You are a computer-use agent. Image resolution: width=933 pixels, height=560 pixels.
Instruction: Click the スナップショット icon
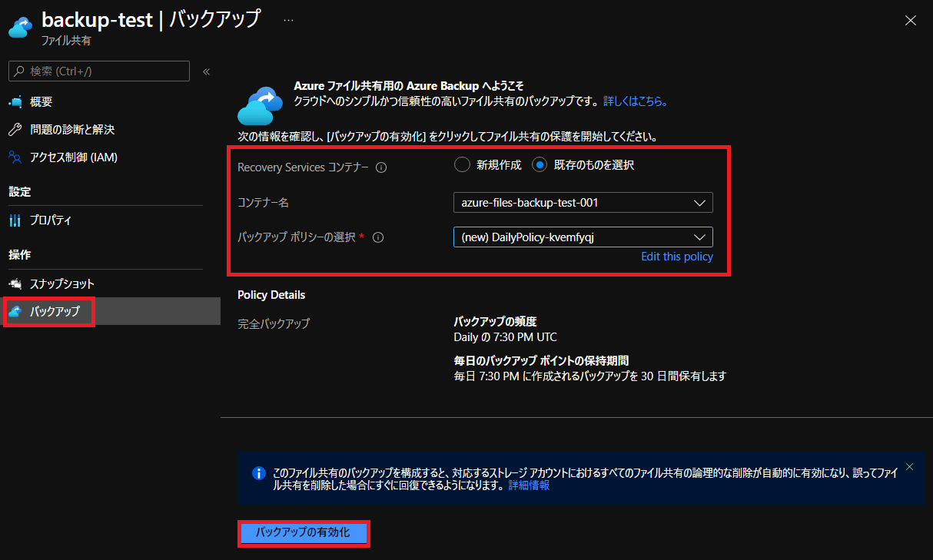pyautogui.click(x=15, y=284)
